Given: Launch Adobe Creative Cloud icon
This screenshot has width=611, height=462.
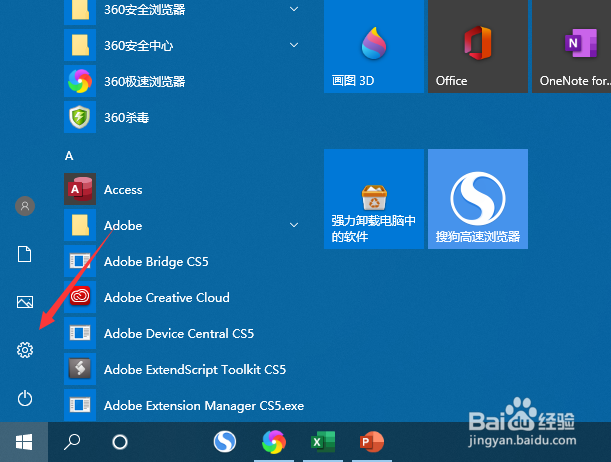Looking at the screenshot, I should pos(80,297).
